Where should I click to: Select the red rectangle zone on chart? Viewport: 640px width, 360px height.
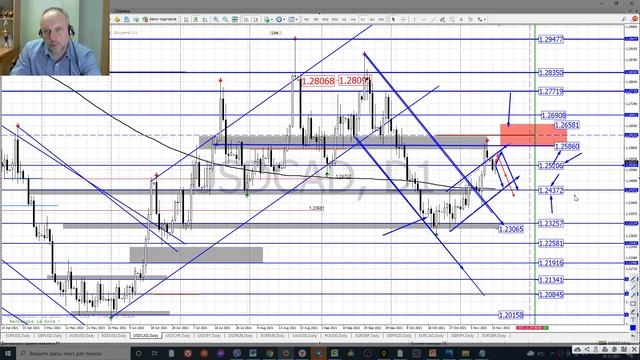[x=533, y=135]
